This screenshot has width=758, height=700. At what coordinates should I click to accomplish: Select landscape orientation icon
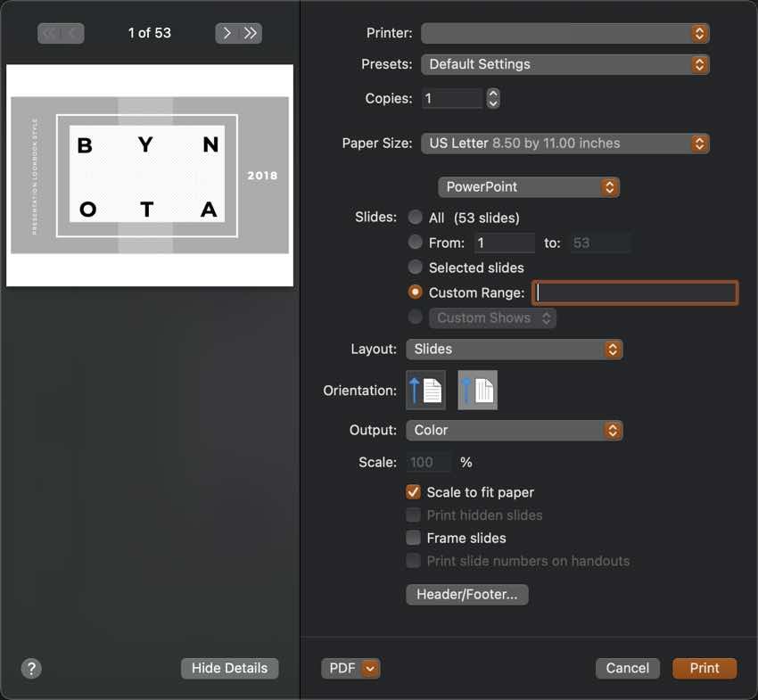click(477, 391)
